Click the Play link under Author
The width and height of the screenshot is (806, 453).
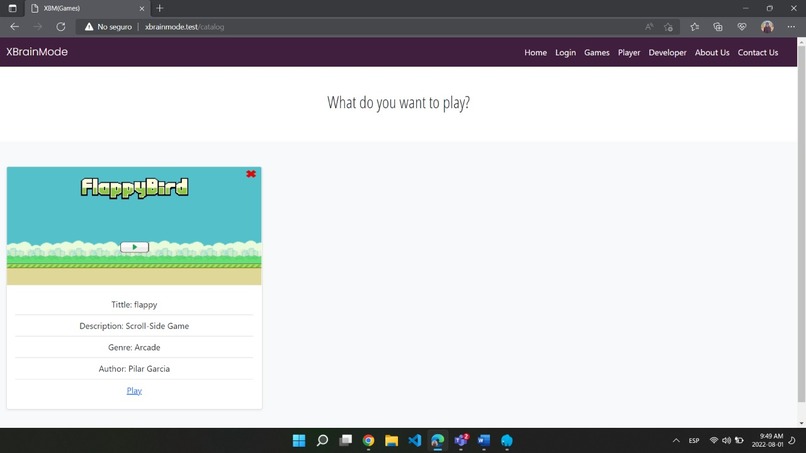(134, 391)
